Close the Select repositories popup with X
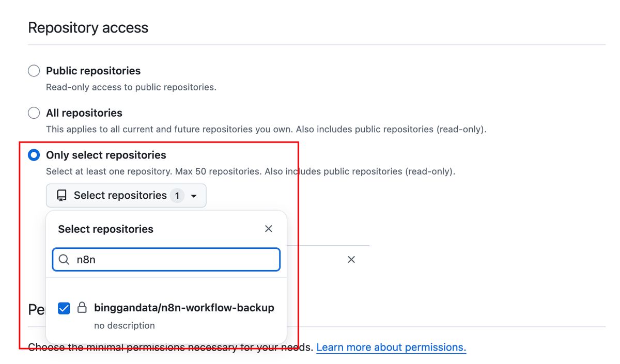 268,229
